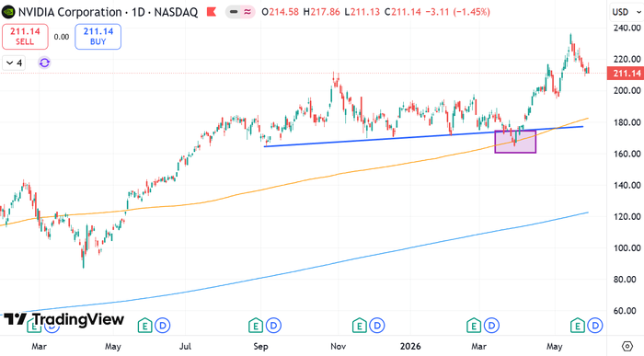The height and width of the screenshot is (356, 644).
Task: Click the close value C211.14
Action: point(403,12)
